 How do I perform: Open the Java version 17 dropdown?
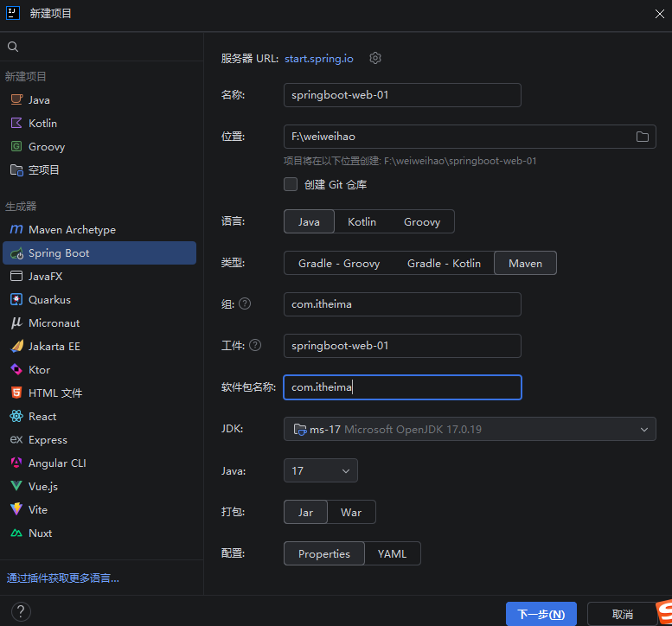click(x=321, y=470)
